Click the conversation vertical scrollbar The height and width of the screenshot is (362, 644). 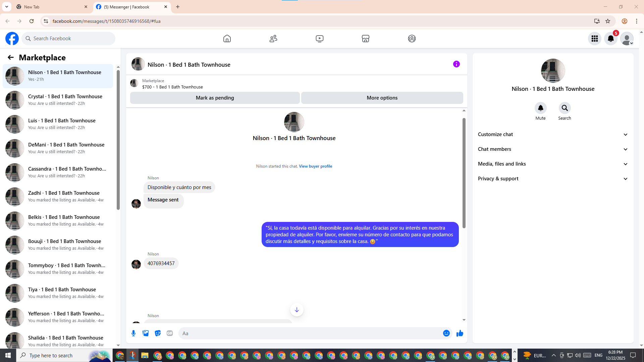click(464, 173)
